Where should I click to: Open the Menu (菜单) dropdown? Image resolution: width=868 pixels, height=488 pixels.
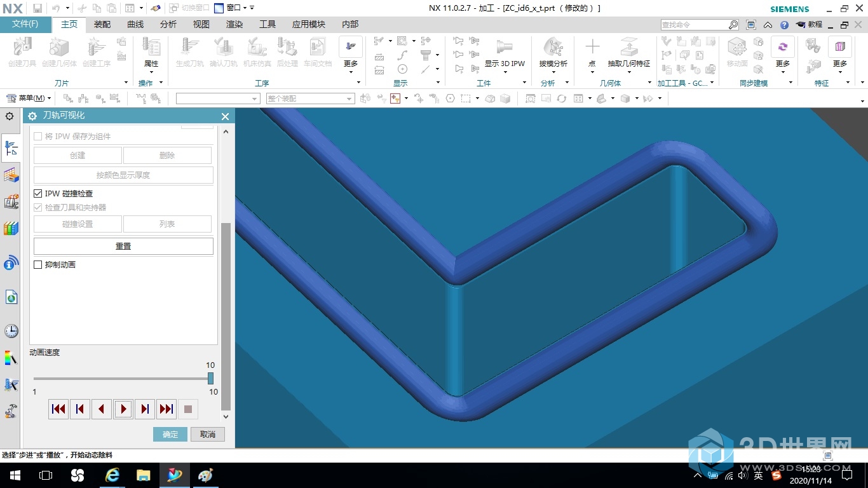point(28,98)
